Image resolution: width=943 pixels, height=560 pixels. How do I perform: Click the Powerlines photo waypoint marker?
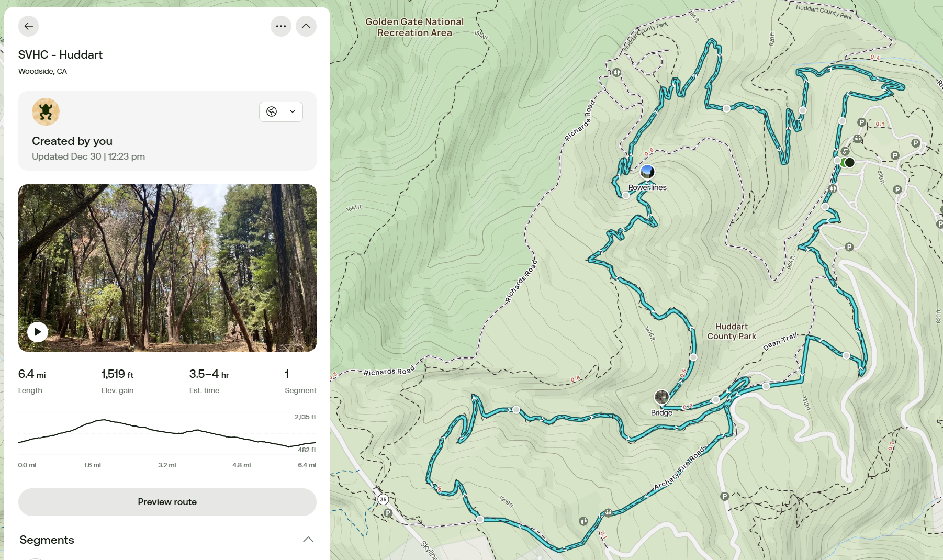coord(647,172)
